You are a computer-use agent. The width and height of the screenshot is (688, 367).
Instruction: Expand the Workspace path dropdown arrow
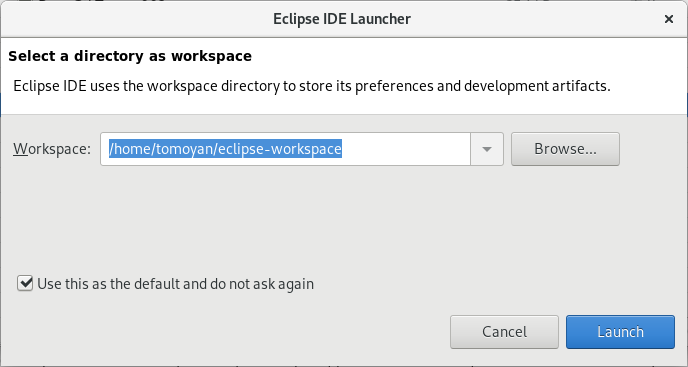point(487,149)
